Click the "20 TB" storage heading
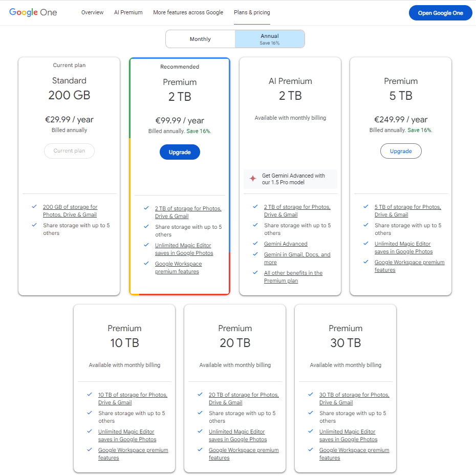 click(235, 343)
